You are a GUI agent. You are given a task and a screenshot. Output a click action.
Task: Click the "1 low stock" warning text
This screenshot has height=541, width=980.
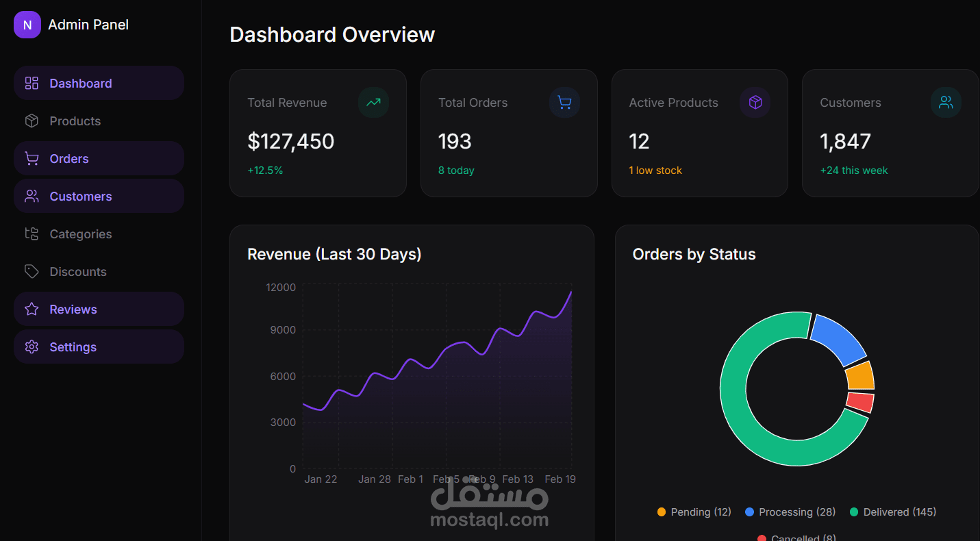pyautogui.click(x=655, y=171)
